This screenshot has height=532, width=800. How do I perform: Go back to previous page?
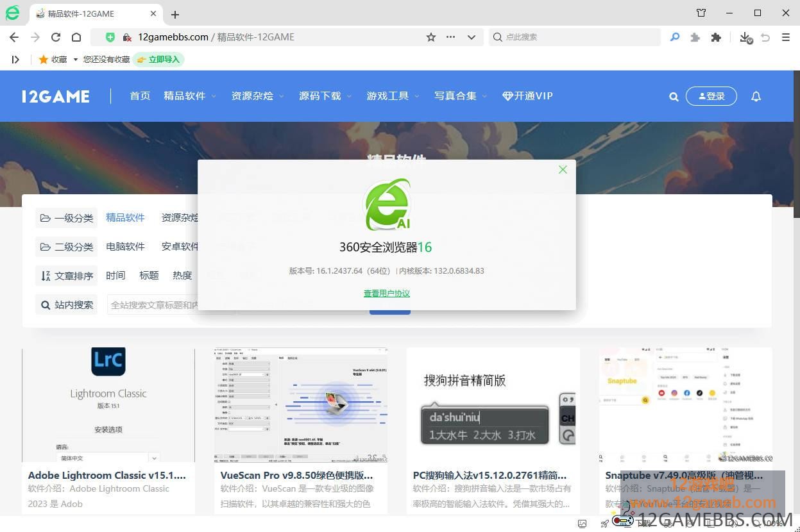click(x=14, y=37)
